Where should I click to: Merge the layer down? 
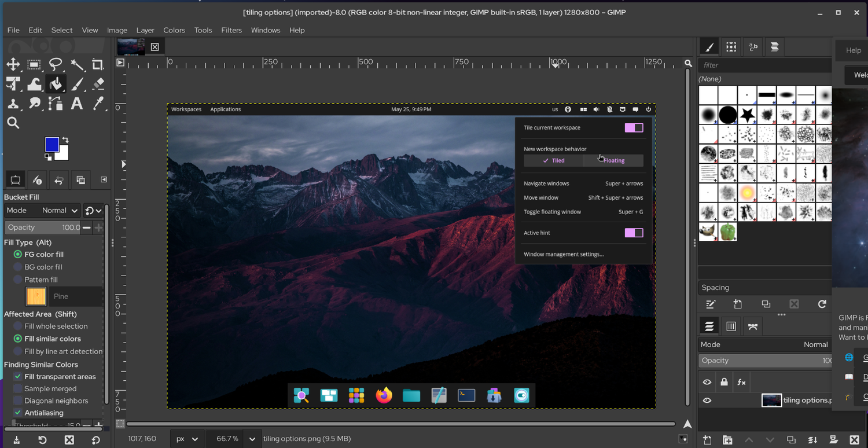point(812,440)
